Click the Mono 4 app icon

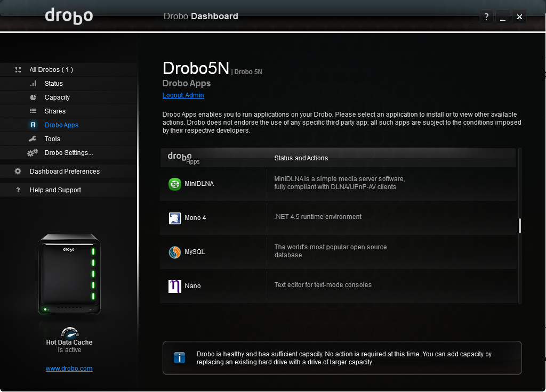point(175,218)
